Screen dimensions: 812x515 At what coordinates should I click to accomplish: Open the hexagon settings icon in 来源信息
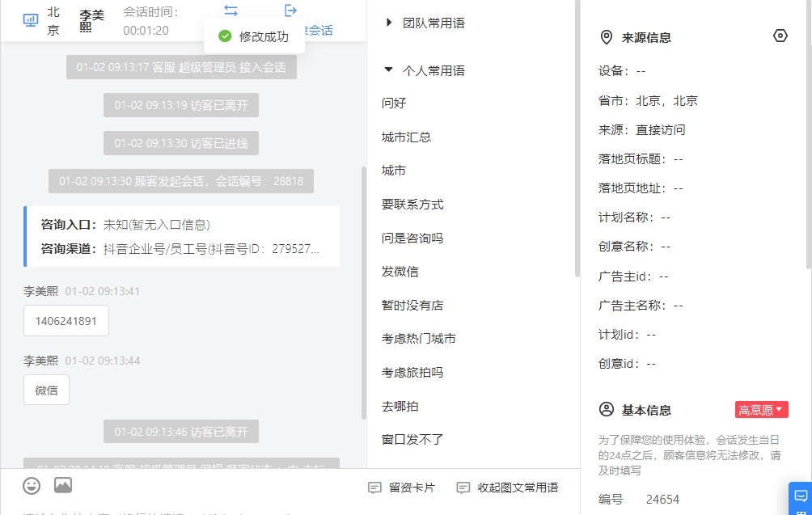pyautogui.click(x=780, y=36)
